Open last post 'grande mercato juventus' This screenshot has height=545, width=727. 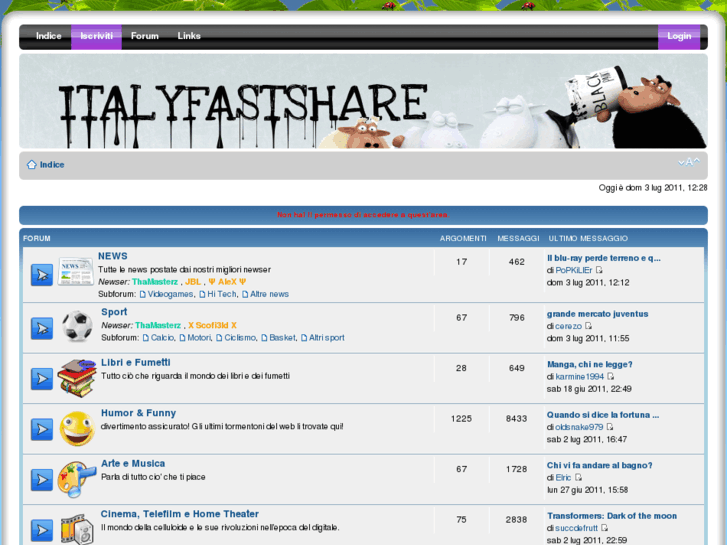(597, 314)
